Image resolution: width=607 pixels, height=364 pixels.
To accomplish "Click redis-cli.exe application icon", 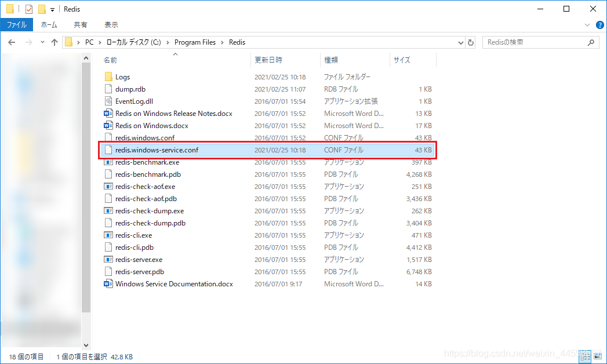I will [x=108, y=235].
